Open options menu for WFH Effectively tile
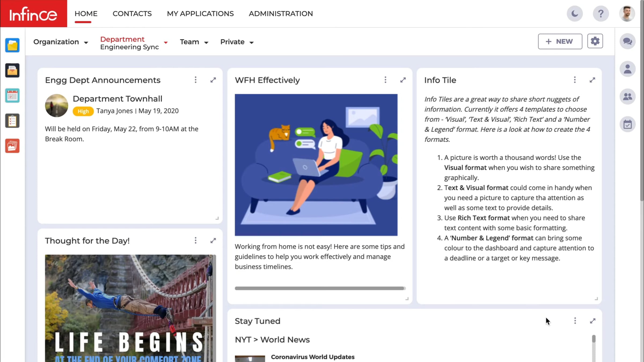 (x=385, y=80)
